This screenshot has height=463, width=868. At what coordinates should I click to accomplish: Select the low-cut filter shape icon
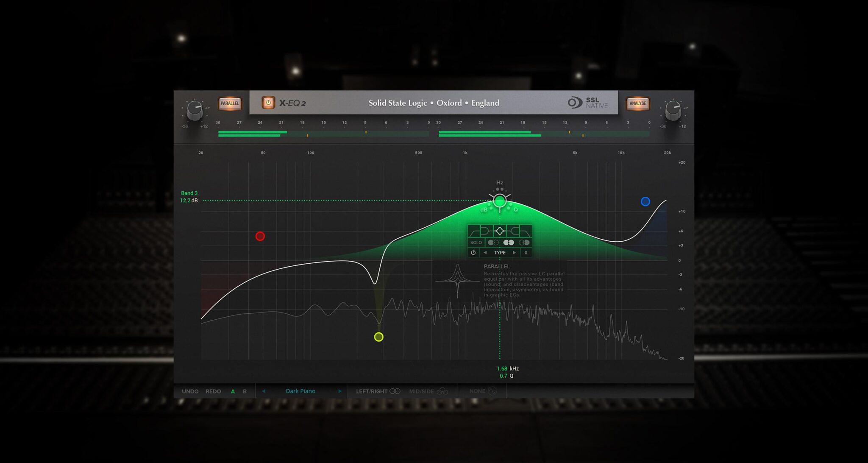click(x=473, y=231)
